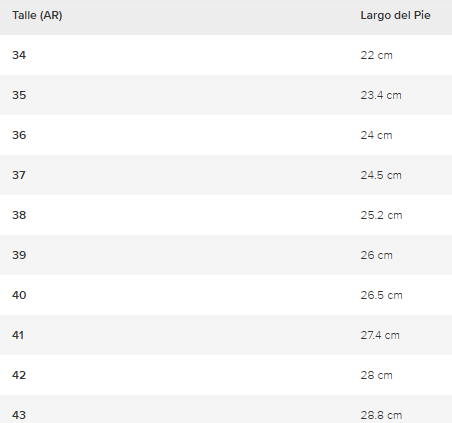Select size 39 row label
This screenshot has width=452, height=423.
[x=19, y=255]
